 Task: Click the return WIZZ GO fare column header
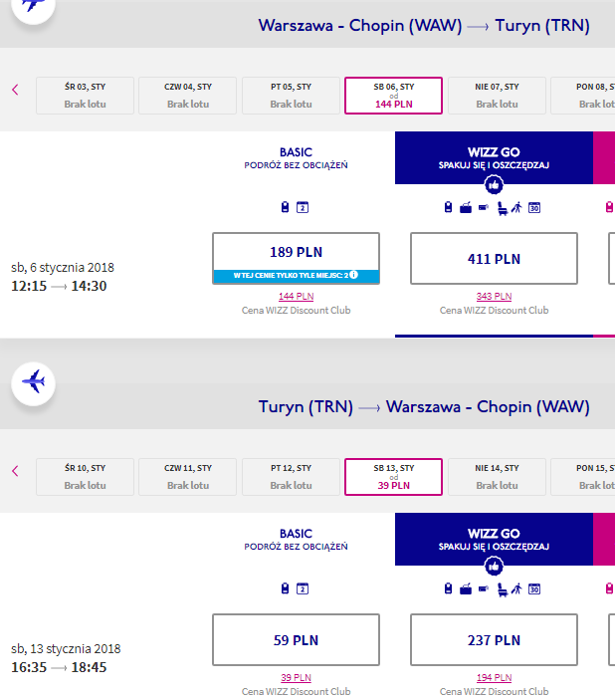(x=494, y=539)
